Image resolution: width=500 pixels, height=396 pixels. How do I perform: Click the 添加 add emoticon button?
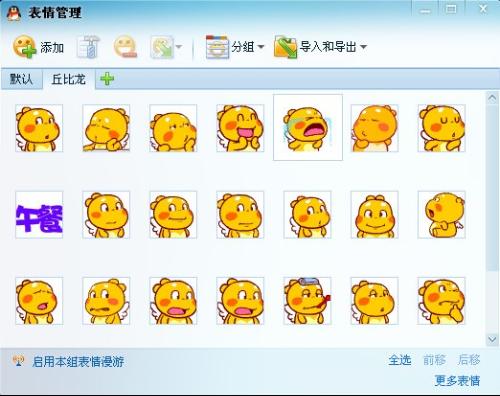38,47
